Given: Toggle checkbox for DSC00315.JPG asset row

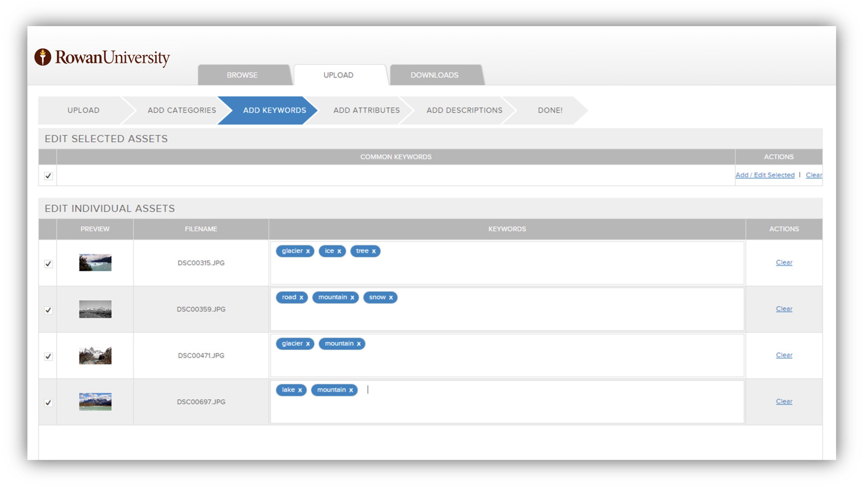Looking at the screenshot, I should [x=48, y=262].
